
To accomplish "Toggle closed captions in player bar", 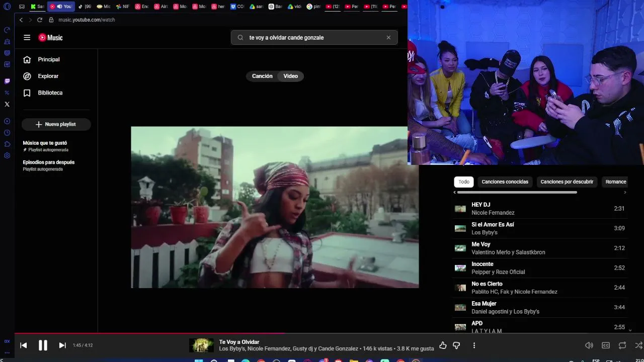I will pyautogui.click(x=606, y=345).
